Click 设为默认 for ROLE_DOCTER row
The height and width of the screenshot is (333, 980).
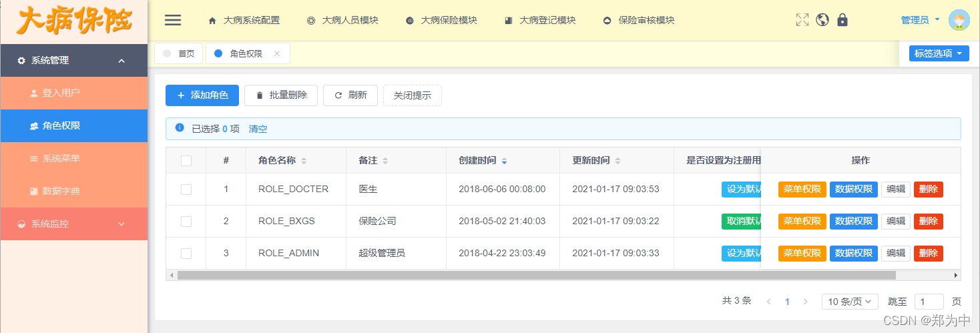[741, 189]
